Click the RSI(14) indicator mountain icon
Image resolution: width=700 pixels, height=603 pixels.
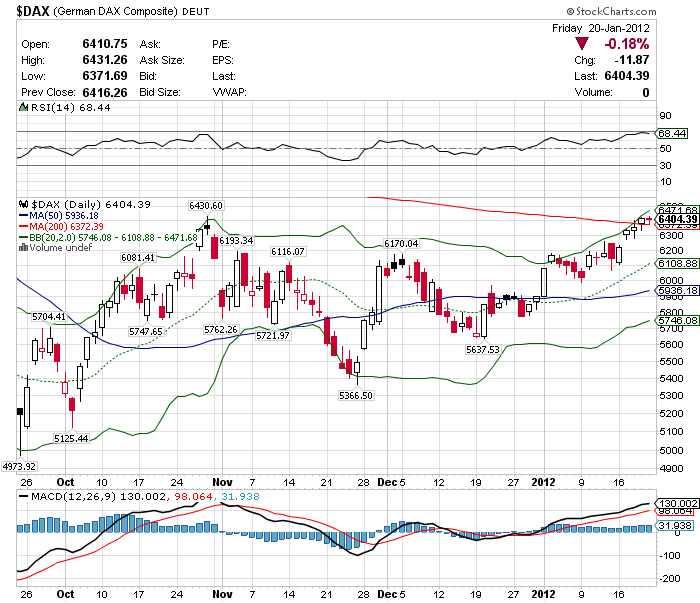[23, 107]
